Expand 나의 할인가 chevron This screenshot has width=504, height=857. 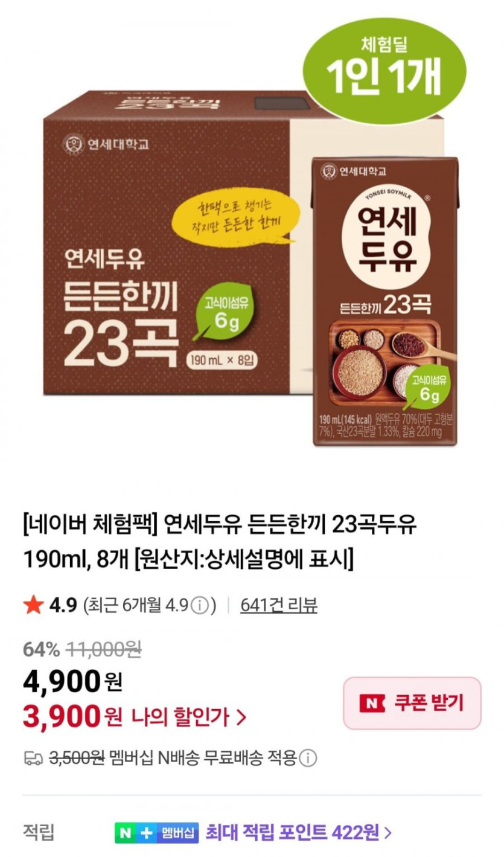coord(241,717)
